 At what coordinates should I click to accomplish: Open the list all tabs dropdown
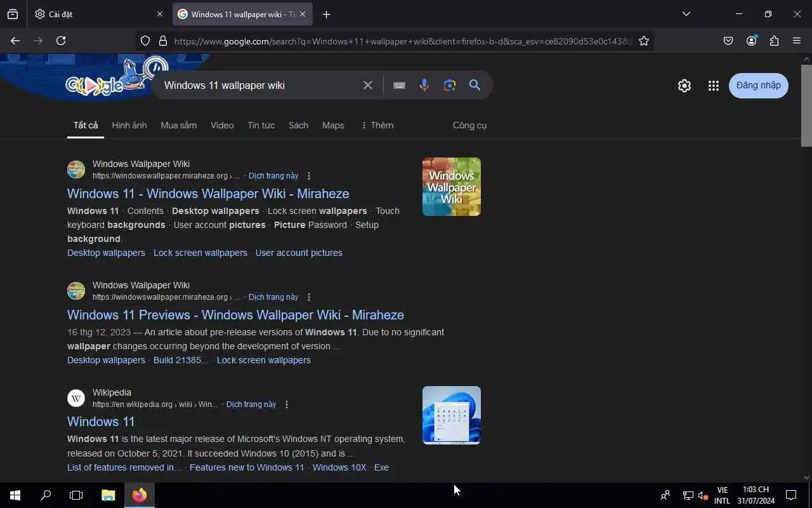pyautogui.click(x=686, y=14)
